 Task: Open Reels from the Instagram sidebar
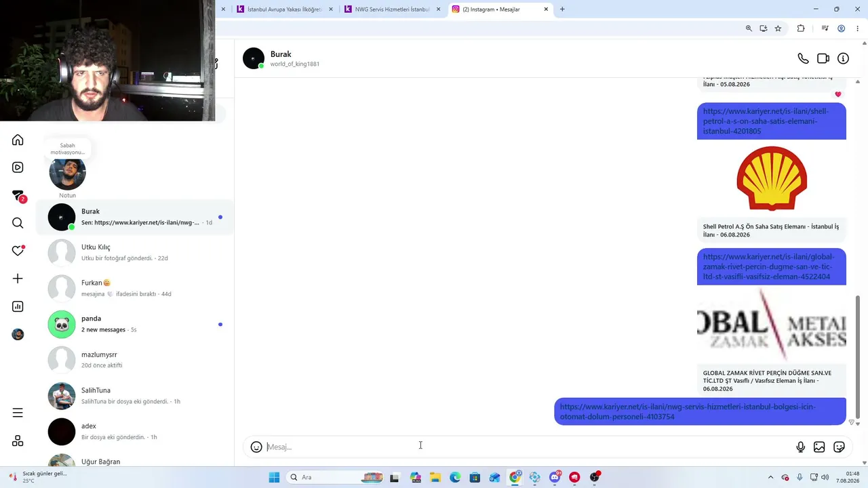coord(18,167)
